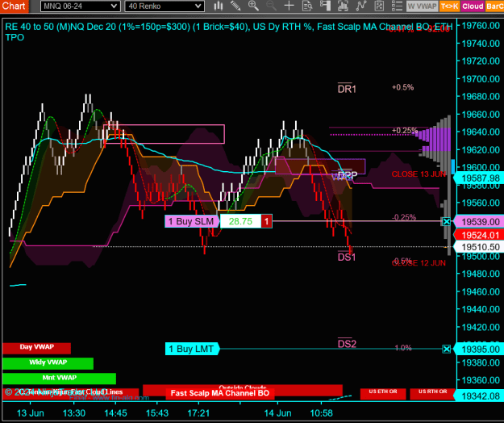Open the Indicators line-graph icon
This screenshot has height=423, width=504.
[361, 6]
